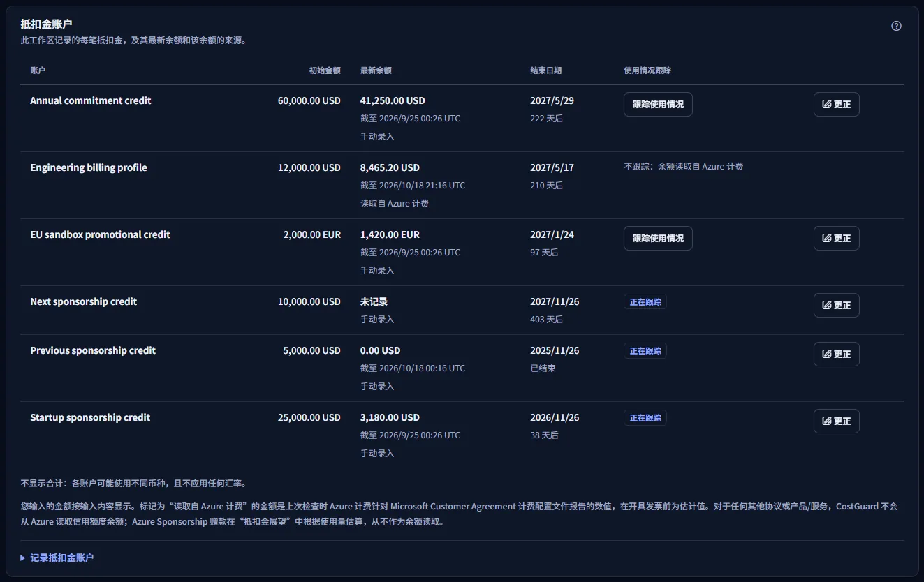
Task: Click the 最新余额 column header
Action: (376, 70)
